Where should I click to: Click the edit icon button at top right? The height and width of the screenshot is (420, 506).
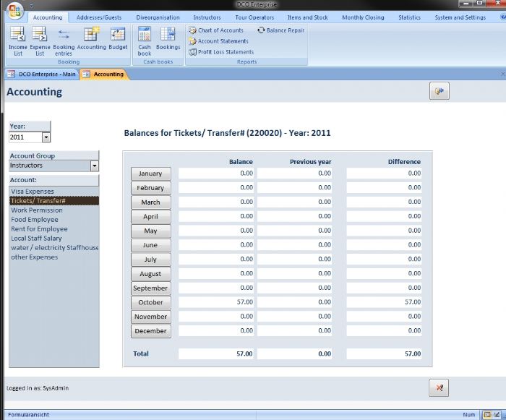point(439,90)
